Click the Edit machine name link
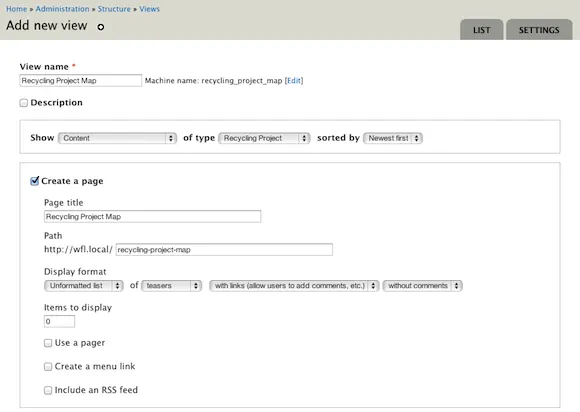 pos(294,81)
